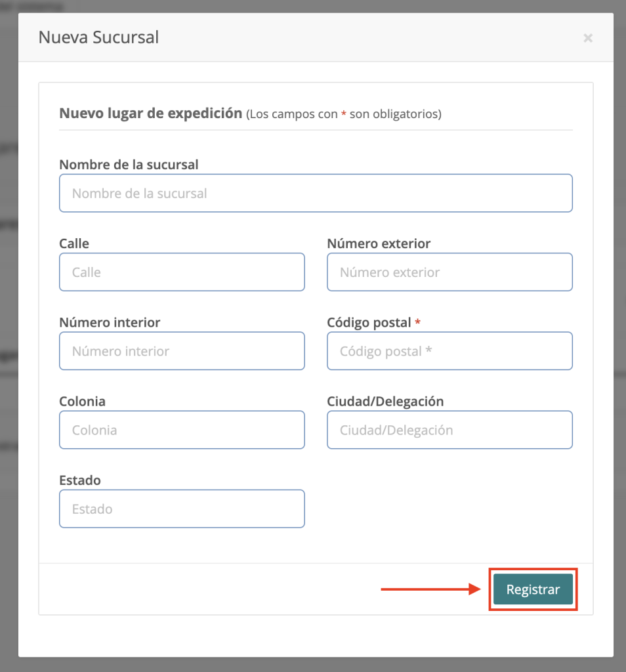Select the Ciudad/Delegación input box
Image resolution: width=626 pixels, height=672 pixels.
449,430
